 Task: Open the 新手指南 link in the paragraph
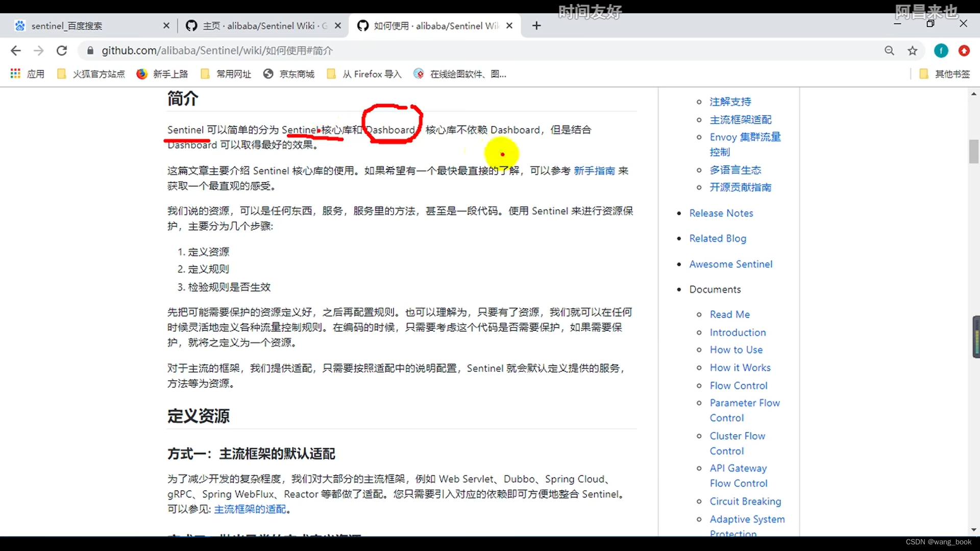pos(594,171)
